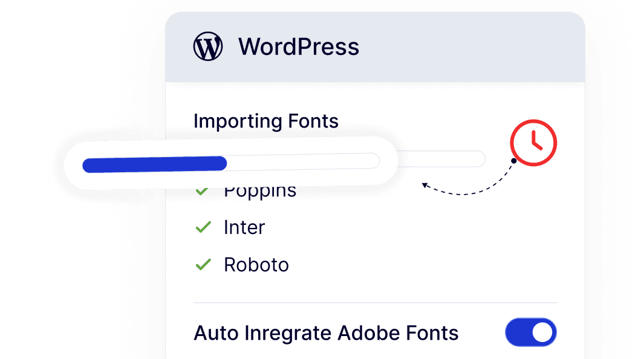Click the green checkmark beside Roboto
644x359 pixels.
click(203, 265)
